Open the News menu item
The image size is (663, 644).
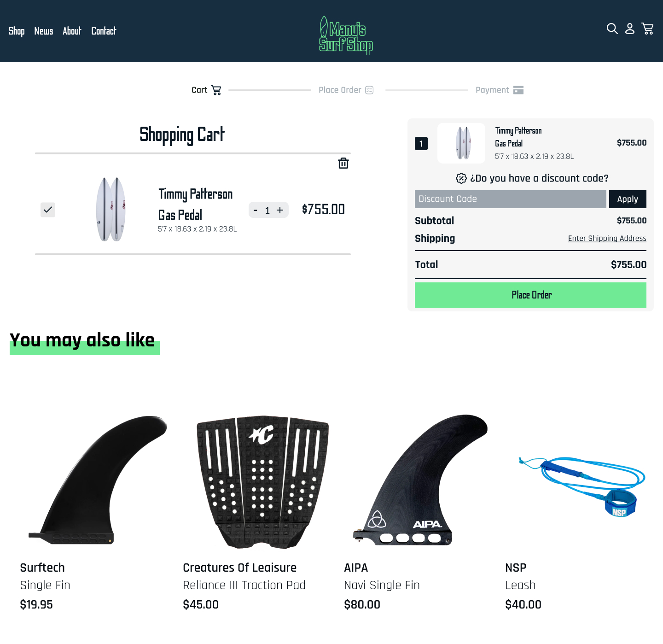tap(44, 31)
